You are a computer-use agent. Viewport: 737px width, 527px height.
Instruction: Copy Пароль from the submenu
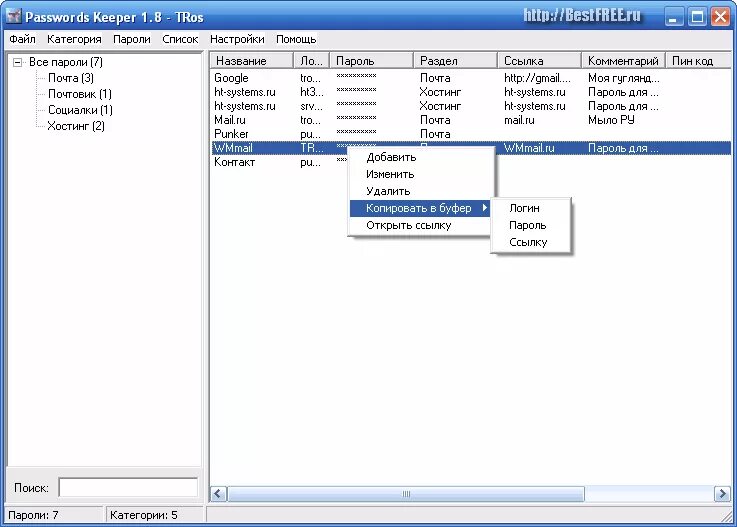531,225
